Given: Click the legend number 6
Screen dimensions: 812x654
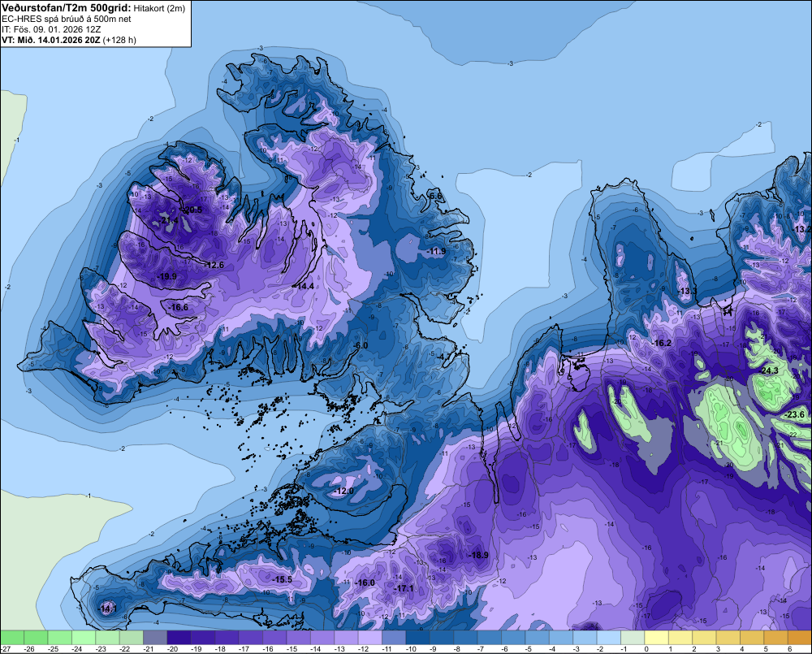Looking at the screenshot, I should click(x=790, y=649).
